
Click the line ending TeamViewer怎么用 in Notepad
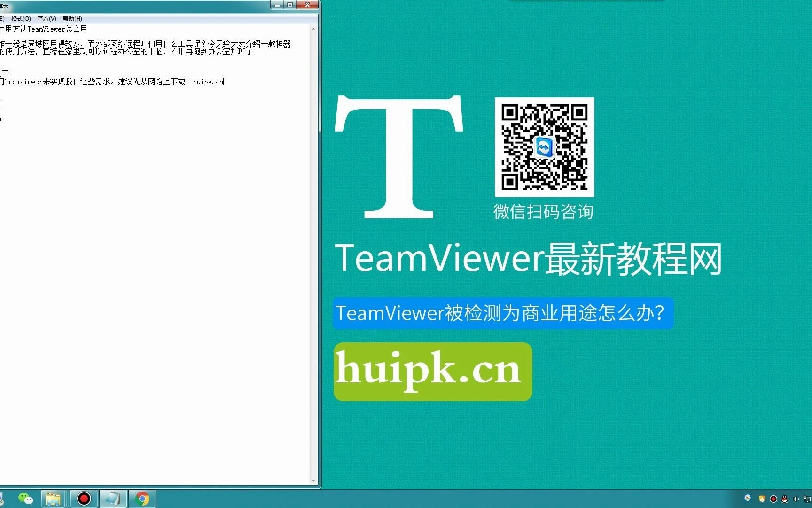click(x=44, y=29)
